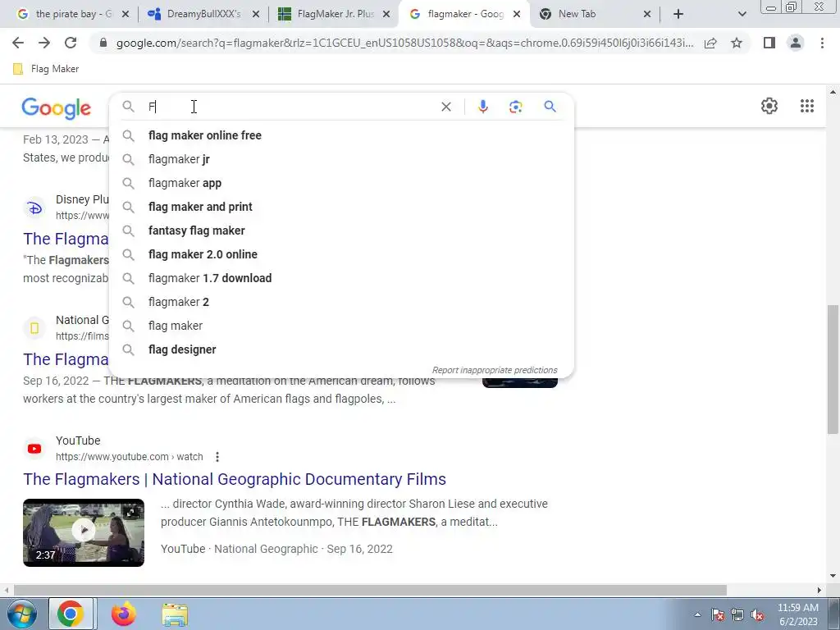Go back to the previous page

18,43
